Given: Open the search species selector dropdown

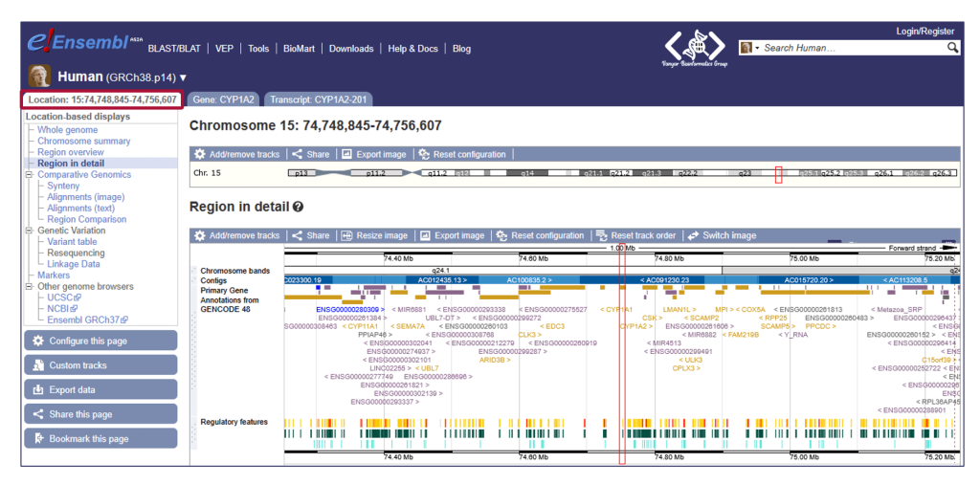Looking at the screenshot, I should pyautogui.click(x=751, y=48).
